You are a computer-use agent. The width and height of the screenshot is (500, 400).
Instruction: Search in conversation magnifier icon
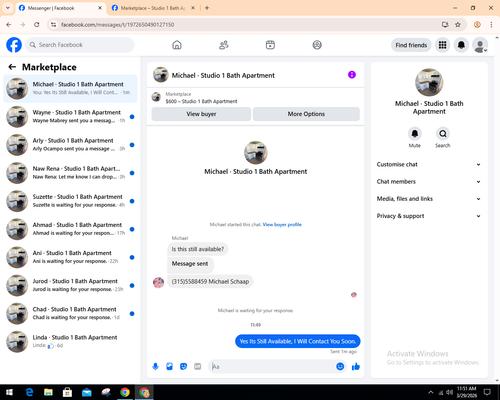pyautogui.click(x=443, y=134)
